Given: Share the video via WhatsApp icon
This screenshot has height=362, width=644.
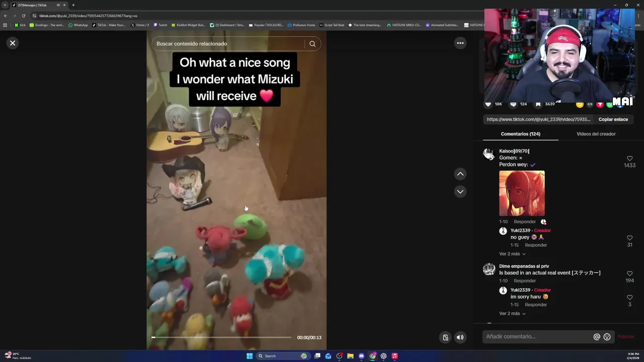Looking at the screenshot, I should pyautogui.click(x=609, y=104).
